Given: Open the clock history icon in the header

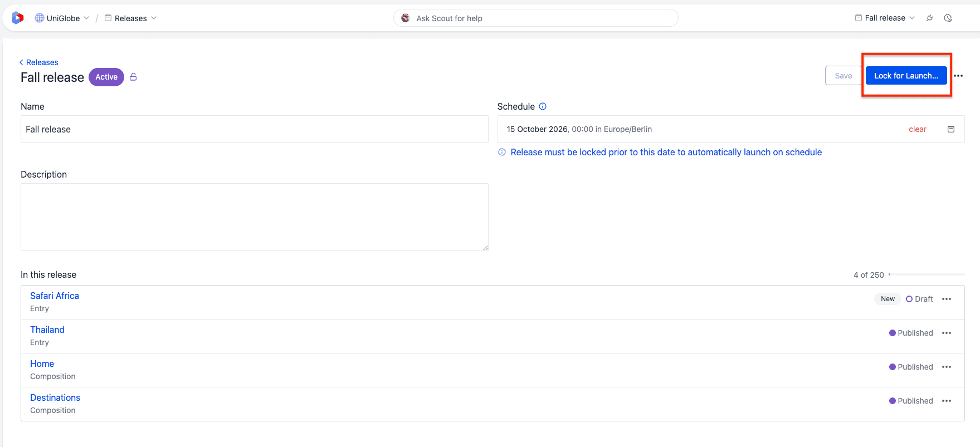Looking at the screenshot, I should click(948, 18).
